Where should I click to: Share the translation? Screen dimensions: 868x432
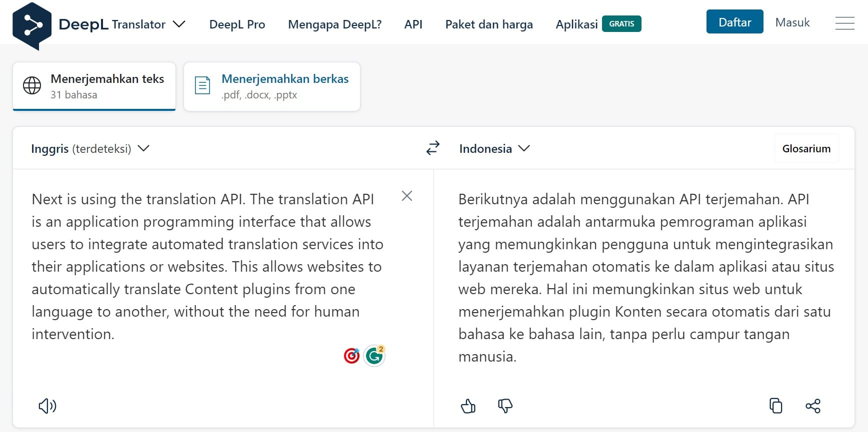point(813,406)
